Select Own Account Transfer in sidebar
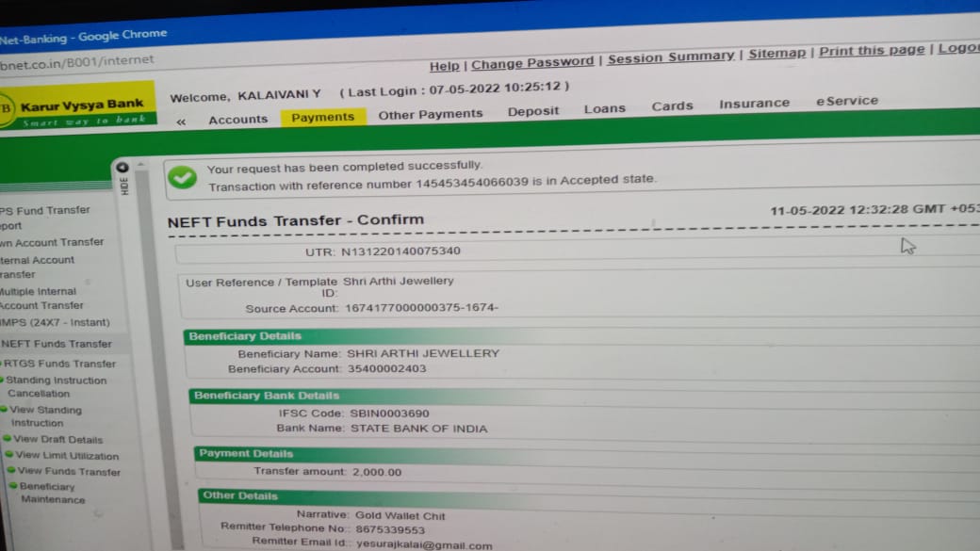 coord(52,242)
